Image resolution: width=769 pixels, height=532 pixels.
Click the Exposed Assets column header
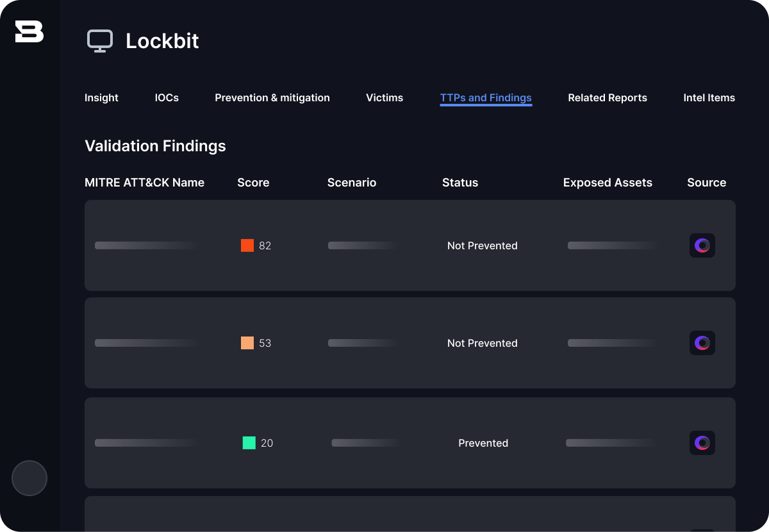click(x=608, y=183)
